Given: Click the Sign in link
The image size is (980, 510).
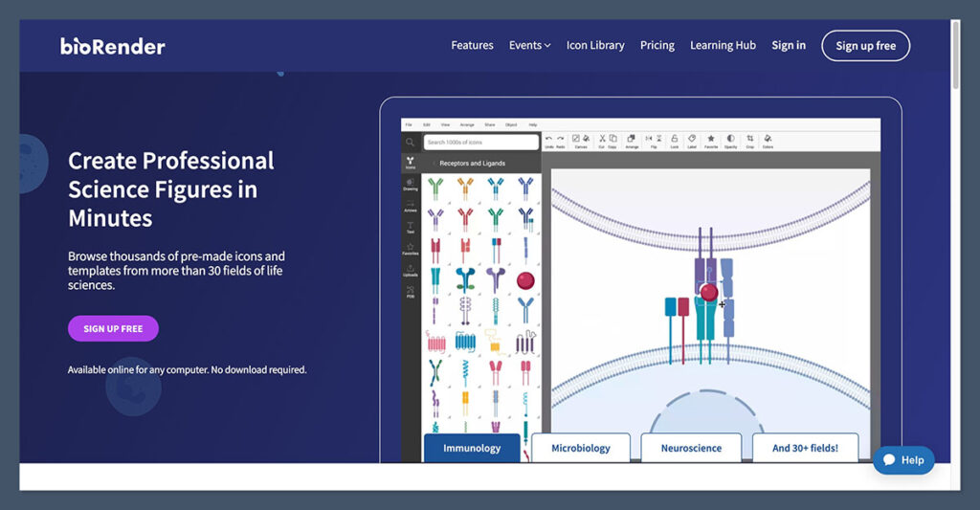Looking at the screenshot, I should 789,45.
